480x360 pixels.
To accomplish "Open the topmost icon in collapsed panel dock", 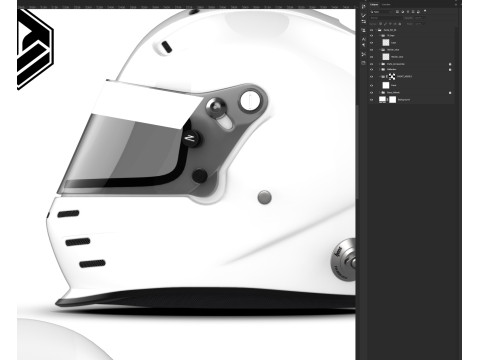I will (x=363, y=7).
